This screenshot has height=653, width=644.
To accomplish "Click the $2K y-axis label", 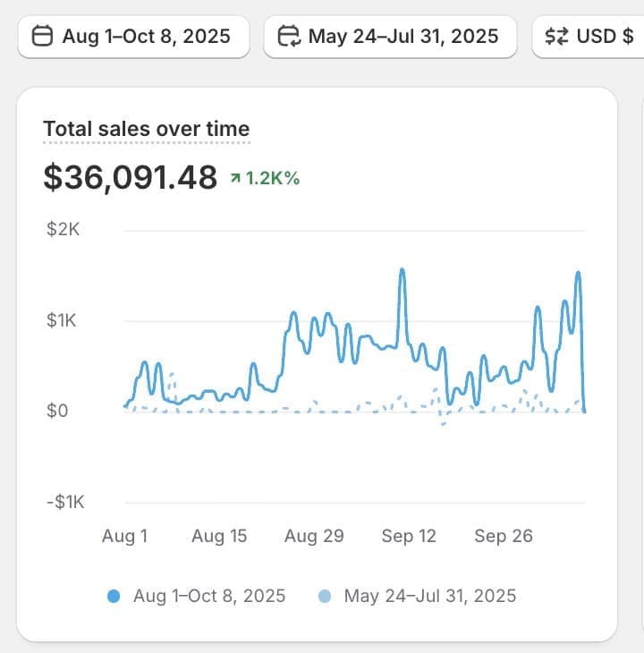I will (x=64, y=229).
